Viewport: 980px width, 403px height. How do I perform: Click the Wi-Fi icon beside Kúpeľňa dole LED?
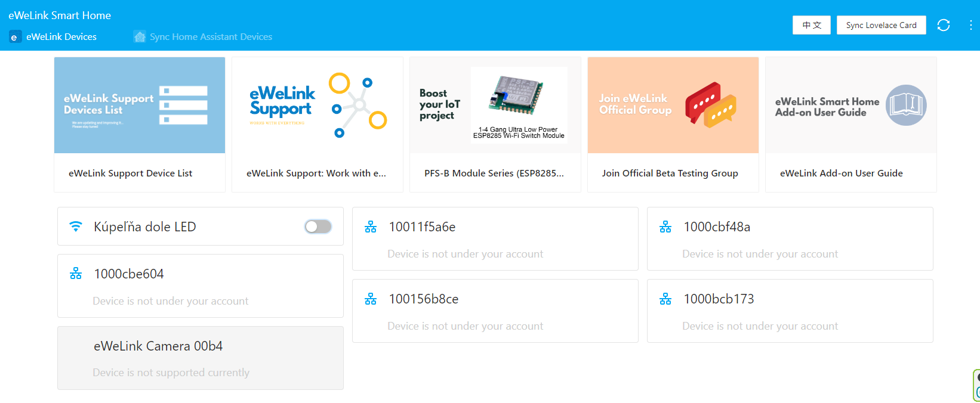[76, 227]
